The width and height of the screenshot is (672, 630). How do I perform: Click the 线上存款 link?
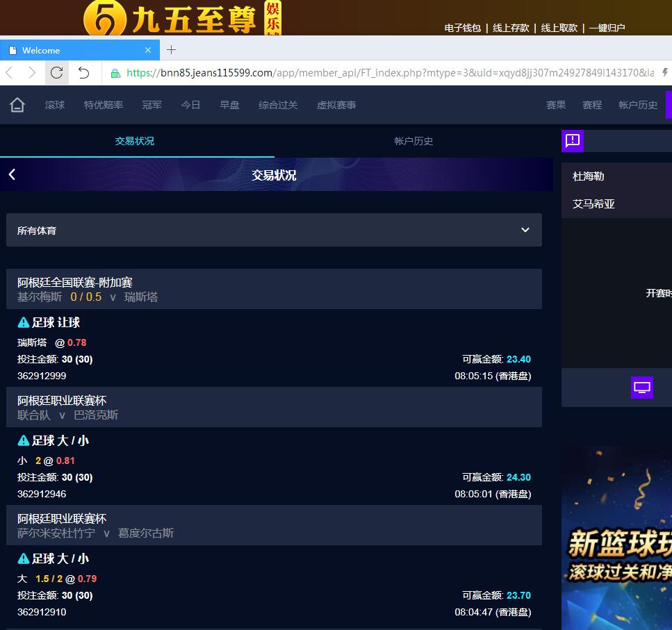511,28
